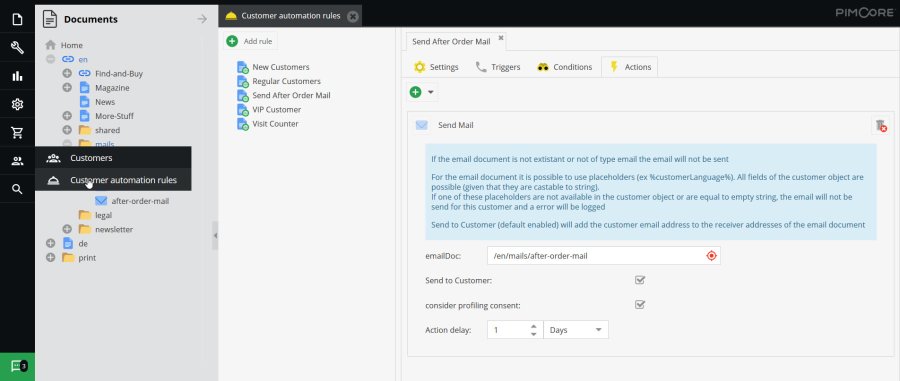Open the Tools wrench sidebar icon
Image resolution: width=900 pixels, height=381 pixels.
coord(17,48)
